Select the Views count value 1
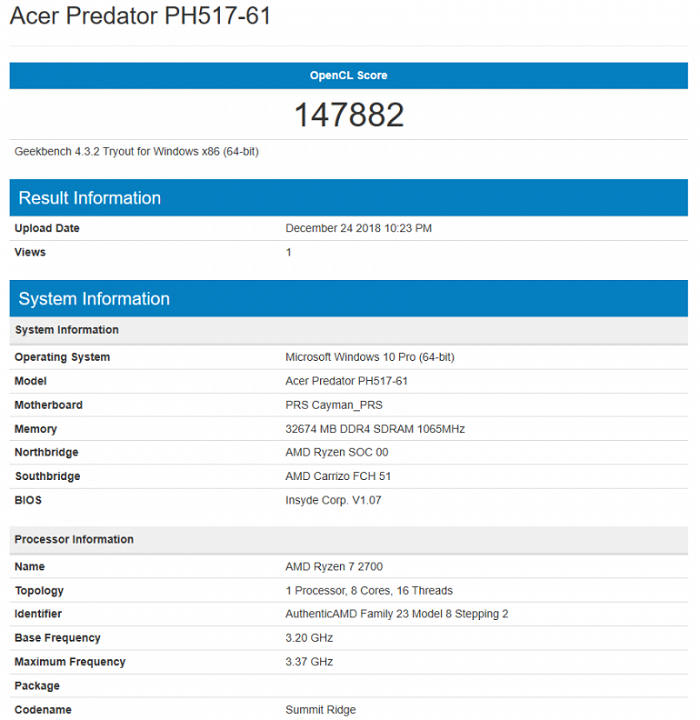The image size is (700, 720). click(288, 252)
